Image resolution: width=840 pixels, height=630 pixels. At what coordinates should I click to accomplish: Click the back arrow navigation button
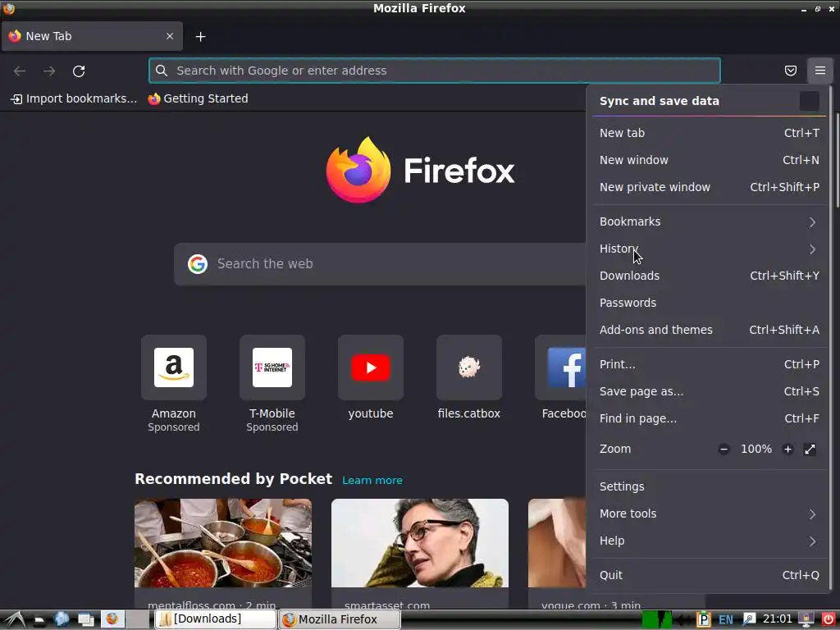tap(20, 71)
